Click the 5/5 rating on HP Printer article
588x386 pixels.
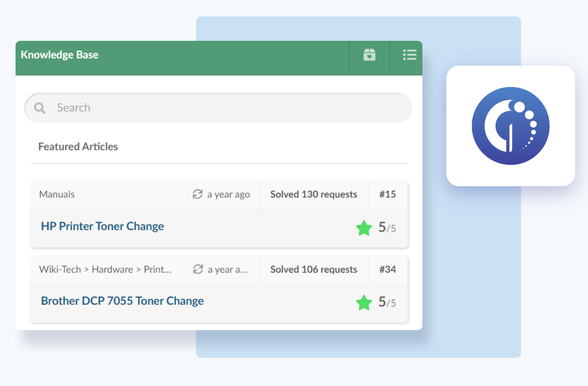coord(387,228)
